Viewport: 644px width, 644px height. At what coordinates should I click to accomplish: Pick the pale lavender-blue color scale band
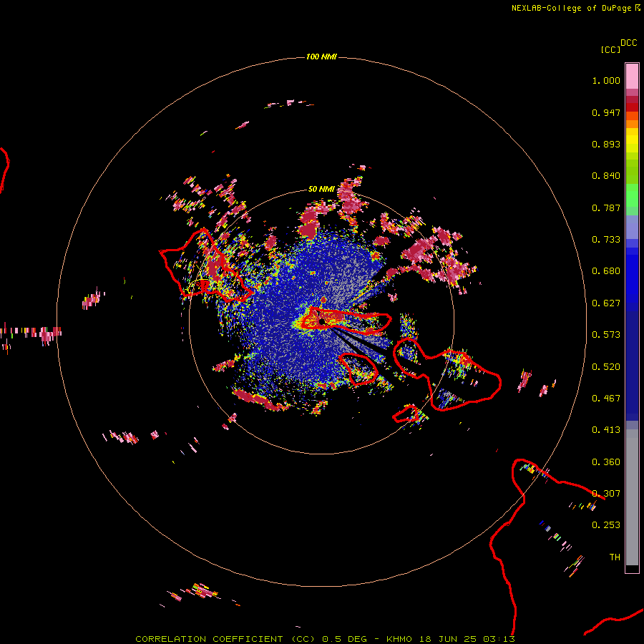[x=632, y=227]
